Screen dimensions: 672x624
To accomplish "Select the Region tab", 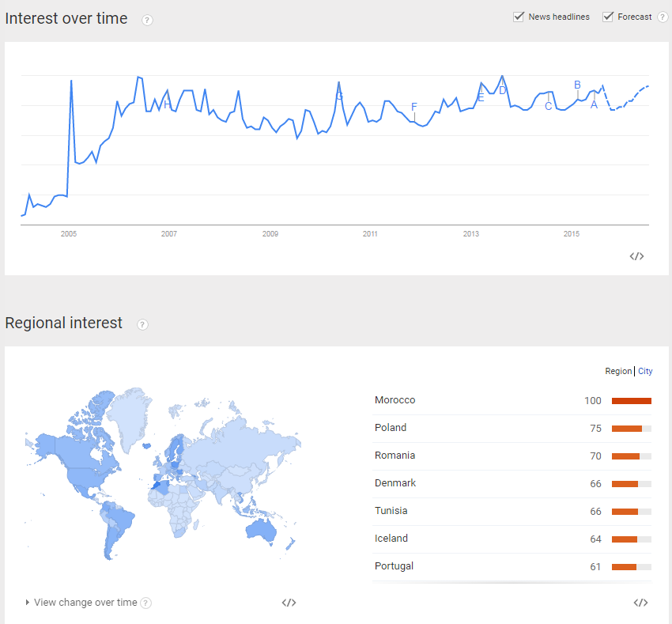I will 618,371.
